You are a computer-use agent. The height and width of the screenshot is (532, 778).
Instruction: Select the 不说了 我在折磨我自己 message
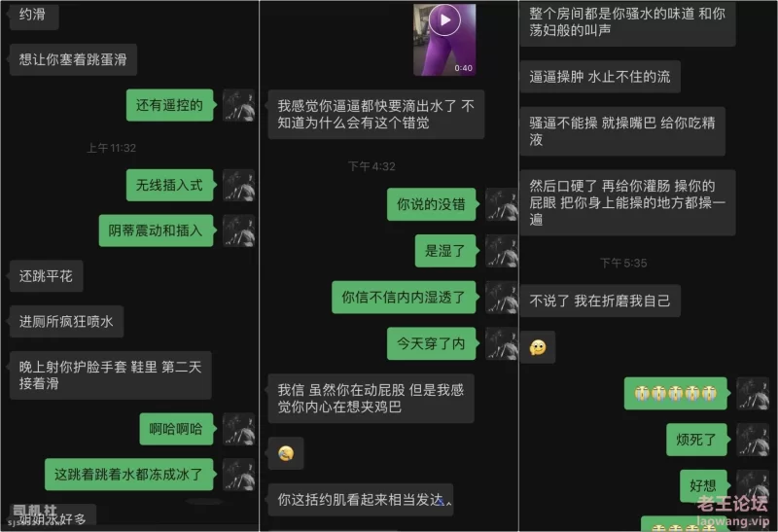click(600, 301)
